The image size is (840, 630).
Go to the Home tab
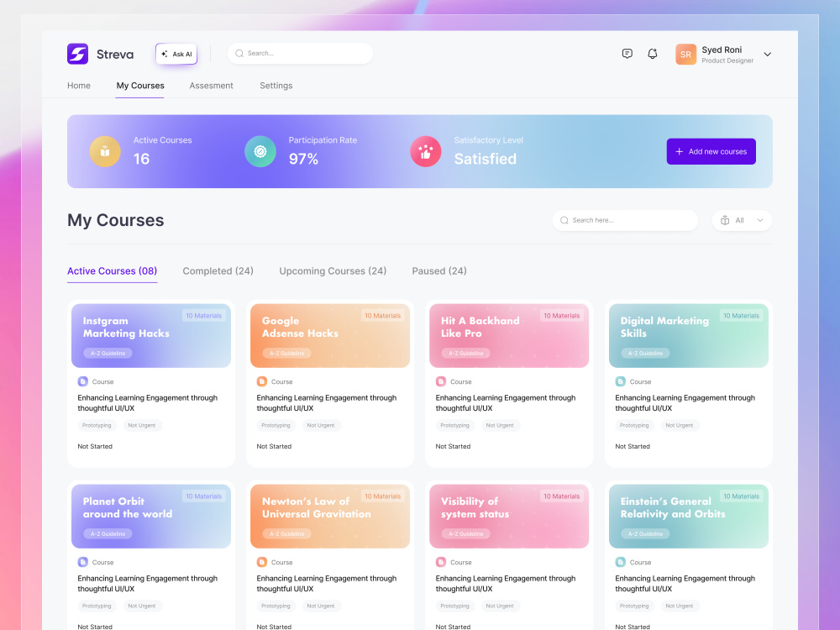pyautogui.click(x=79, y=86)
